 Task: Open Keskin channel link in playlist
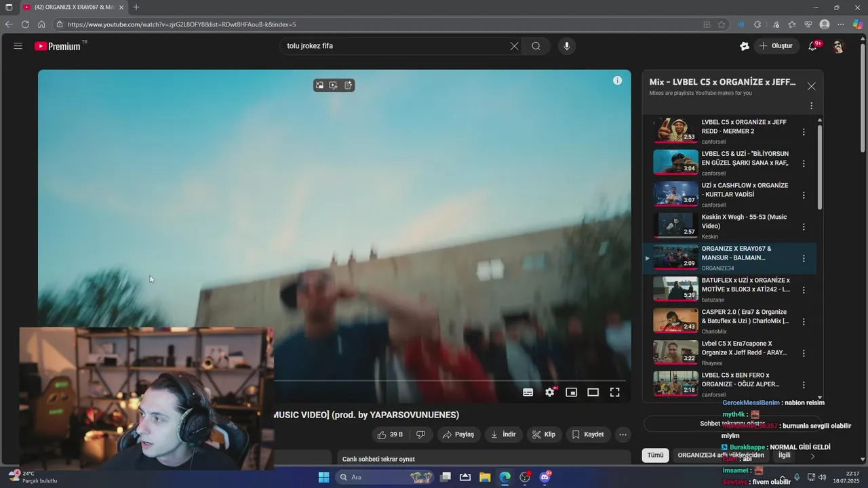pos(709,237)
